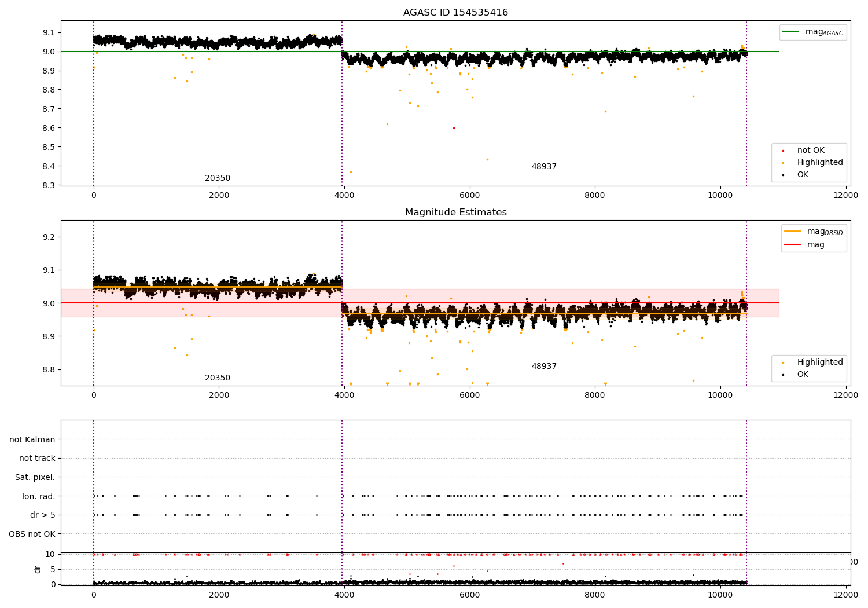Select the 'Magnitude Estimates' subplot title
Screen dimensions: 868x608
pyautogui.click(x=455, y=213)
